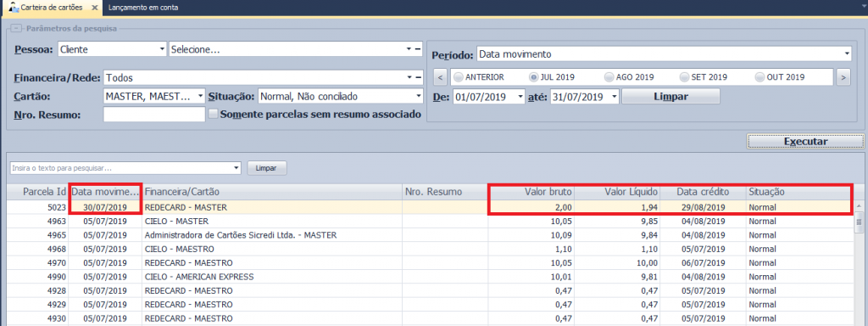Select the SET 2019 radio button
Viewport: 868px width, 326px height.
tap(684, 77)
